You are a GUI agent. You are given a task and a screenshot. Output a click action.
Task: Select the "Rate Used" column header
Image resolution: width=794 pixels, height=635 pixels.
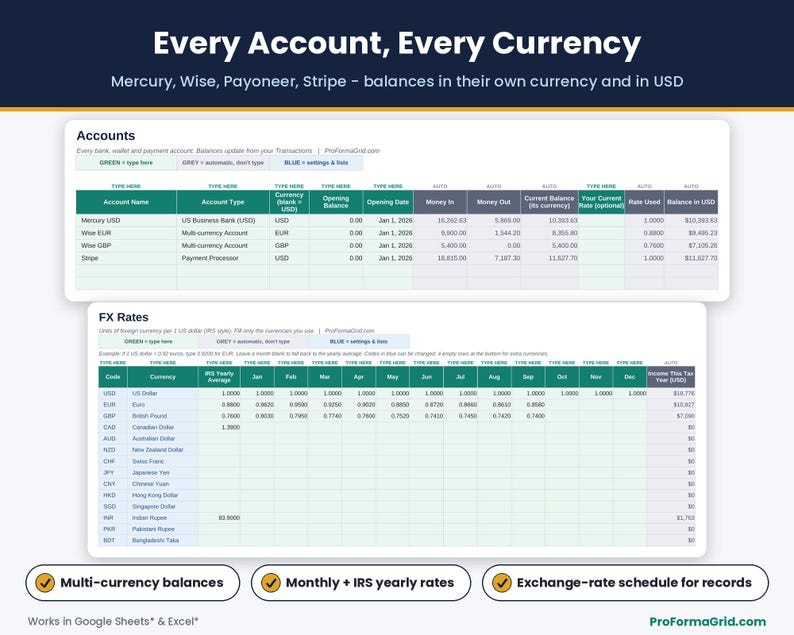pos(644,202)
